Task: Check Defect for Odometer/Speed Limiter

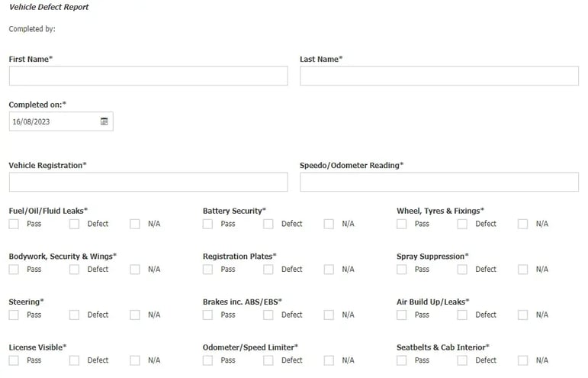Action: pos(268,360)
